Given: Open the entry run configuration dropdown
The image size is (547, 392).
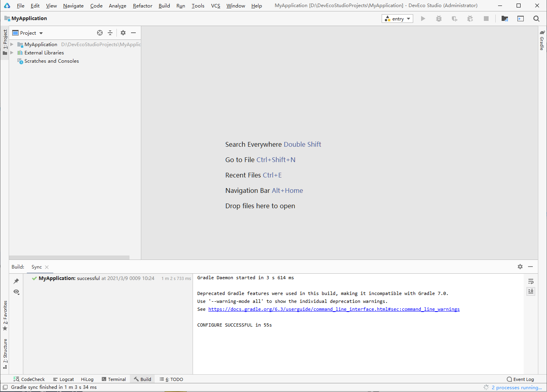Looking at the screenshot, I should coord(397,19).
